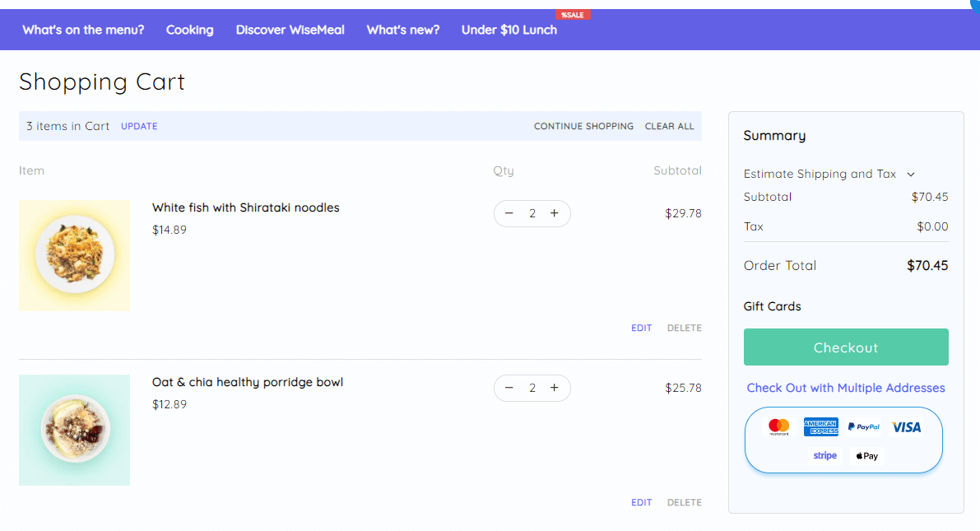Increase quantity of White fish Shirataki noodles
Viewport: 980px width, 531px height.
point(555,213)
